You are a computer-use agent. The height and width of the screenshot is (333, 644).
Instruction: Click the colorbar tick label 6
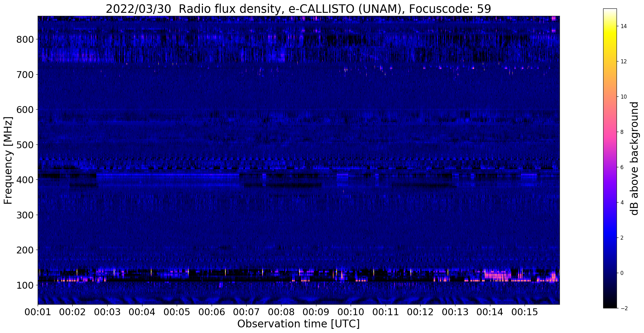[622, 167]
